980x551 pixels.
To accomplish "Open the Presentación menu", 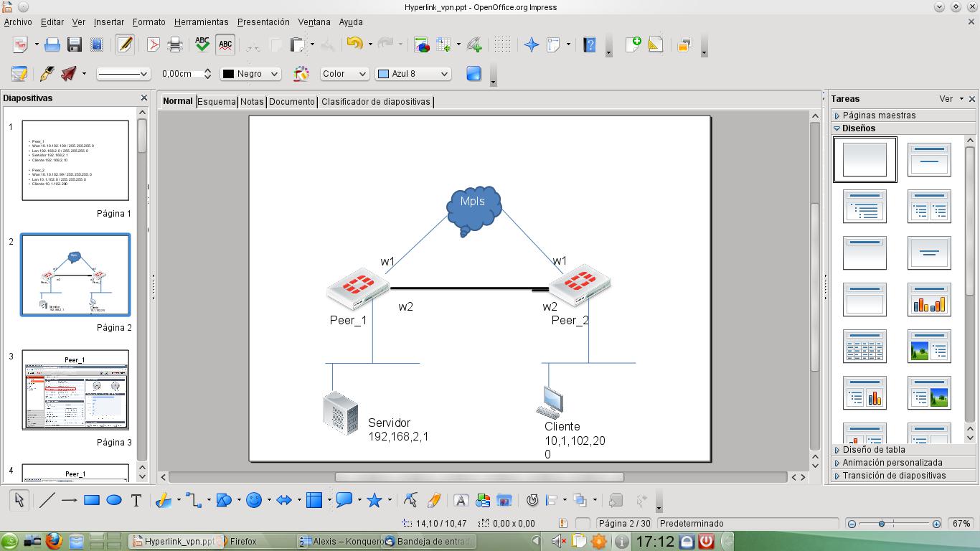I will click(x=263, y=22).
